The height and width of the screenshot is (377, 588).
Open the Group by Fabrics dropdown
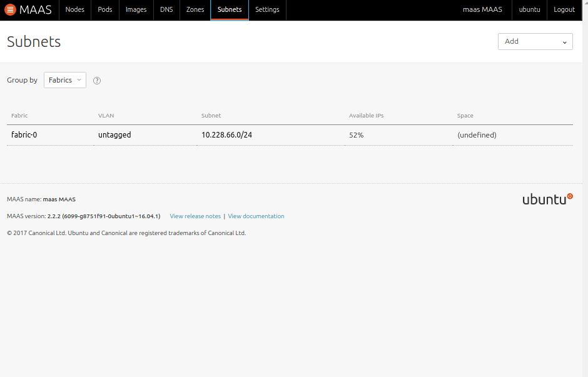point(65,80)
